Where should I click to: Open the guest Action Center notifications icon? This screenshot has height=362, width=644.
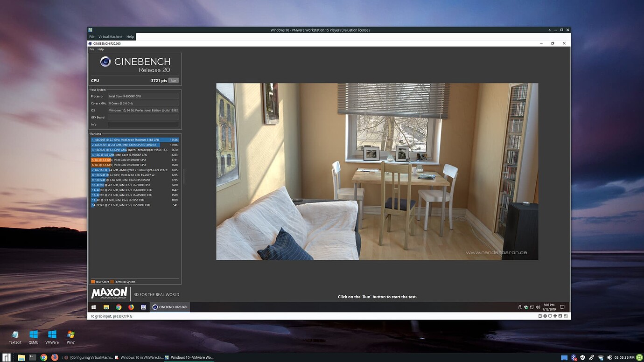[x=562, y=307]
